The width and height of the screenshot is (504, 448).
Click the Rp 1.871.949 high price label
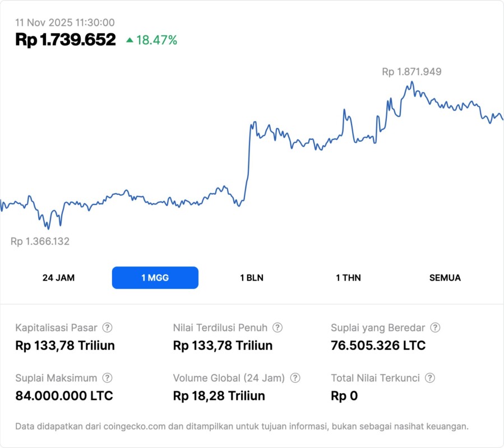pyautogui.click(x=411, y=72)
